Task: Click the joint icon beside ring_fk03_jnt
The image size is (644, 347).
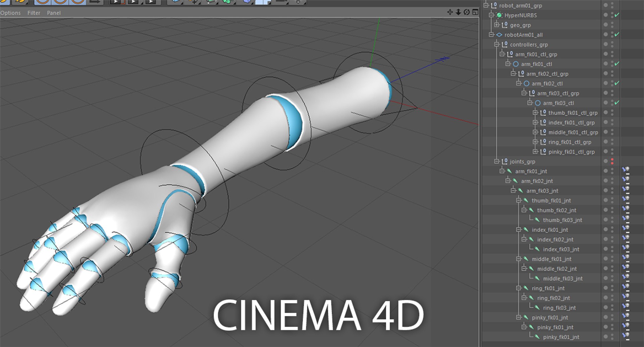Action: [x=537, y=307]
